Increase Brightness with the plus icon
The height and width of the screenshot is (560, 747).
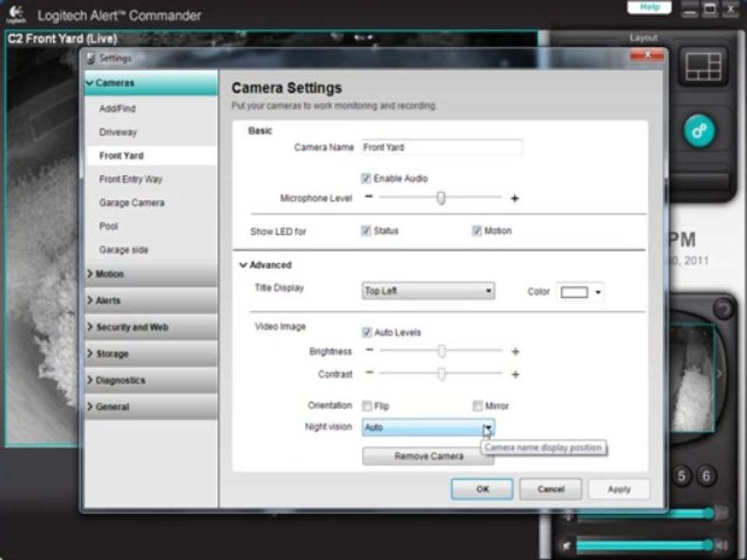(515, 352)
